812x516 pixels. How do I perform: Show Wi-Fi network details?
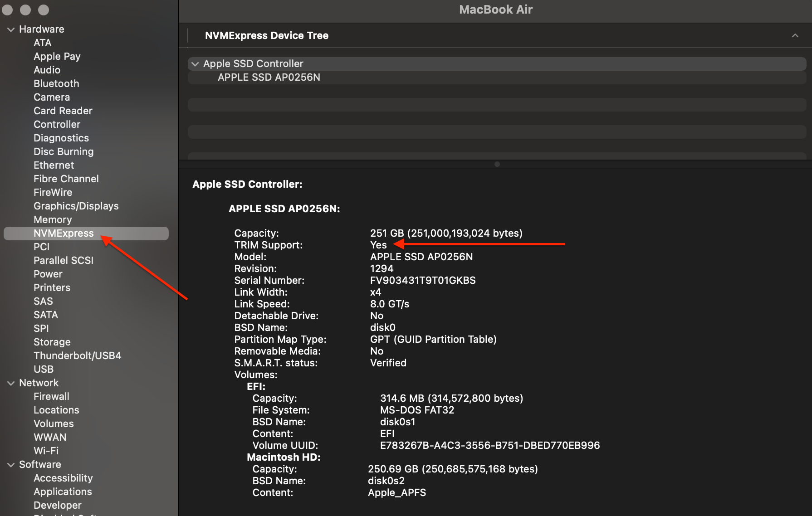46,451
